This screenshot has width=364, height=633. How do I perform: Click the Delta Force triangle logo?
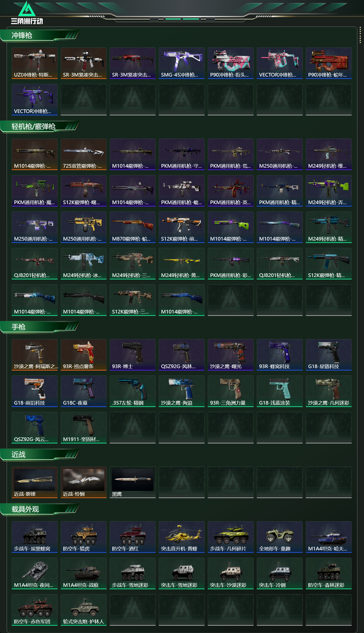coord(27,13)
